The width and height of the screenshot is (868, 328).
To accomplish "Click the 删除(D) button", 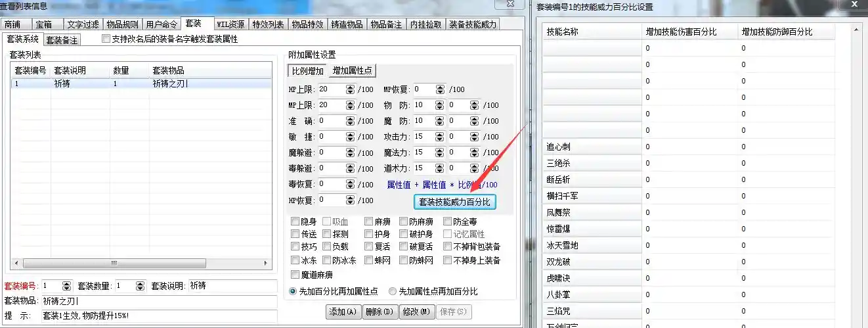I will point(380,312).
